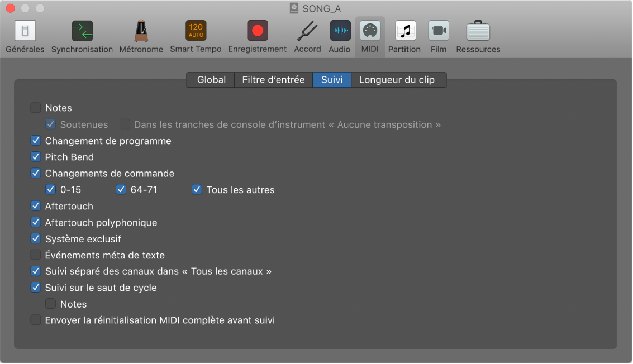The height and width of the screenshot is (364, 633).
Task: Enable Envoyer la réinitialisation MIDI complète
Action: pos(36,320)
